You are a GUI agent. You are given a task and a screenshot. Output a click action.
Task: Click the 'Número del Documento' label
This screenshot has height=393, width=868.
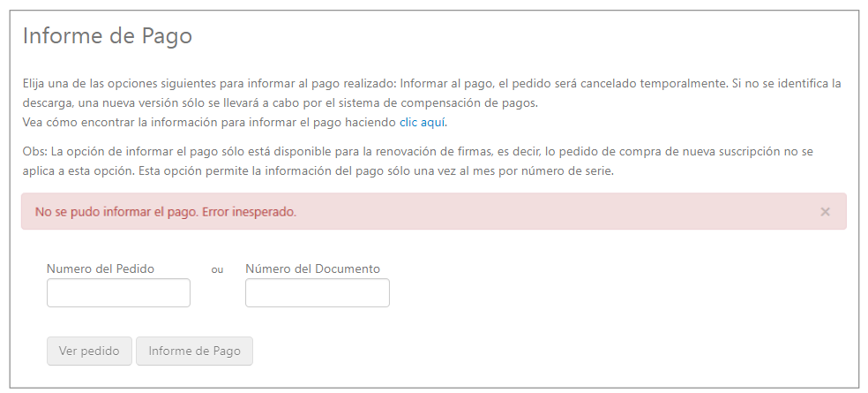pos(313,268)
